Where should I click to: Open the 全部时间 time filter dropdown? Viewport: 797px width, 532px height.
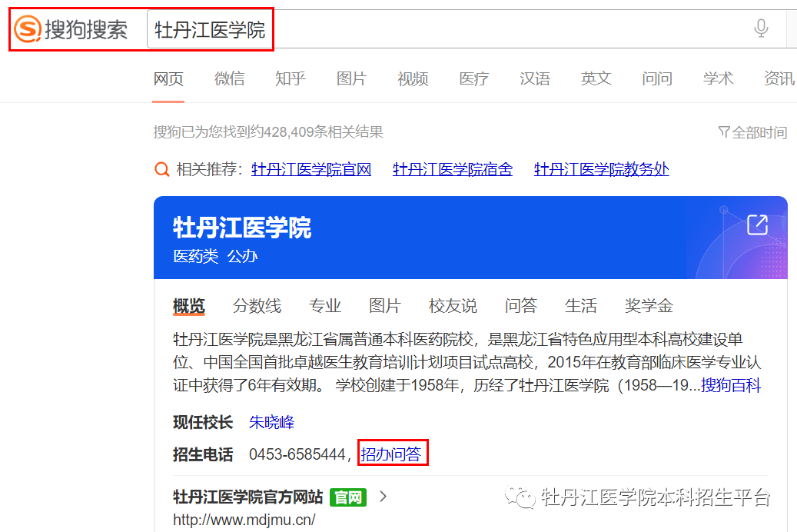coord(752,132)
